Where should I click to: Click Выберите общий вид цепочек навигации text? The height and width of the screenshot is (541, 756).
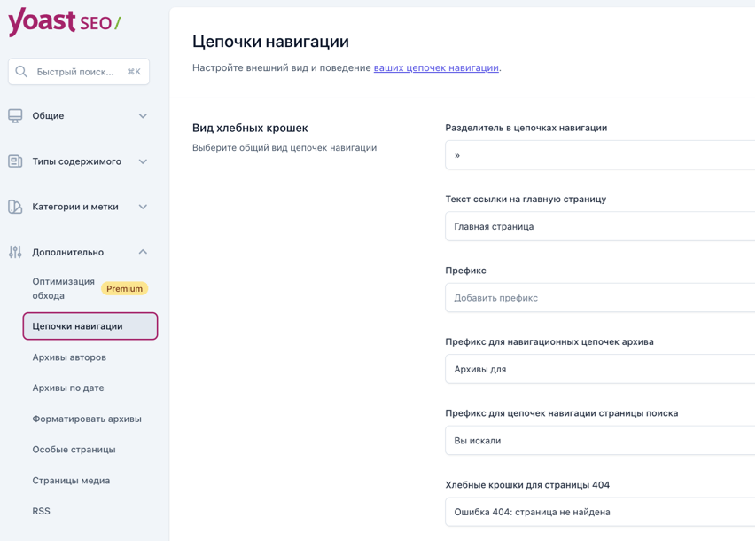click(x=284, y=148)
